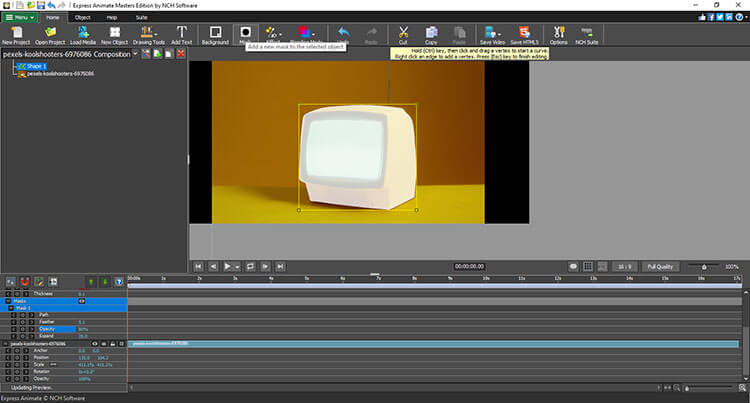750x403 pixels.
Task: Open the Options tools icon
Action: (x=558, y=35)
